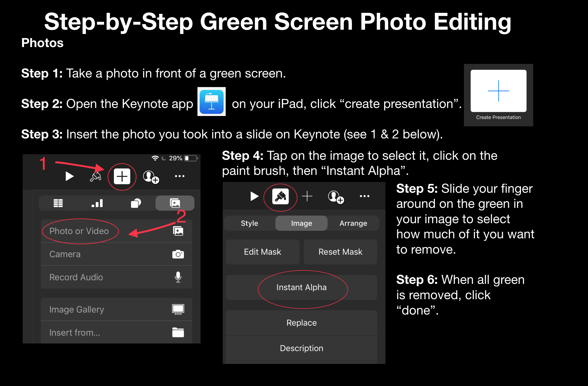Click the Record Audio microphone icon
Image resolution: width=588 pixels, height=386 pixels.
178,277
